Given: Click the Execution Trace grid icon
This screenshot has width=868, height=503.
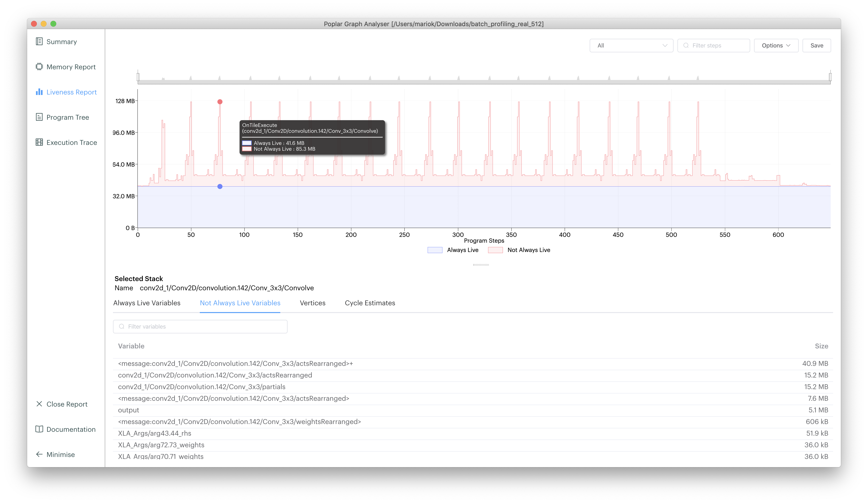Looking at the screenshot, I should (39, 142).
